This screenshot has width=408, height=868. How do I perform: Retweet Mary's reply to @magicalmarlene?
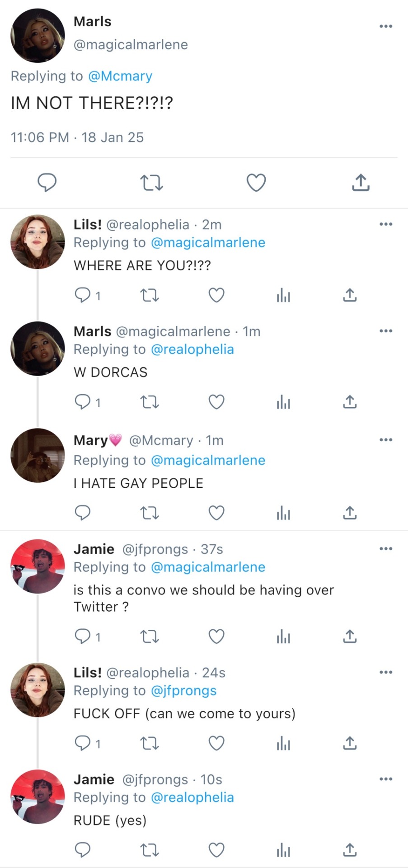tap(150, 513)
